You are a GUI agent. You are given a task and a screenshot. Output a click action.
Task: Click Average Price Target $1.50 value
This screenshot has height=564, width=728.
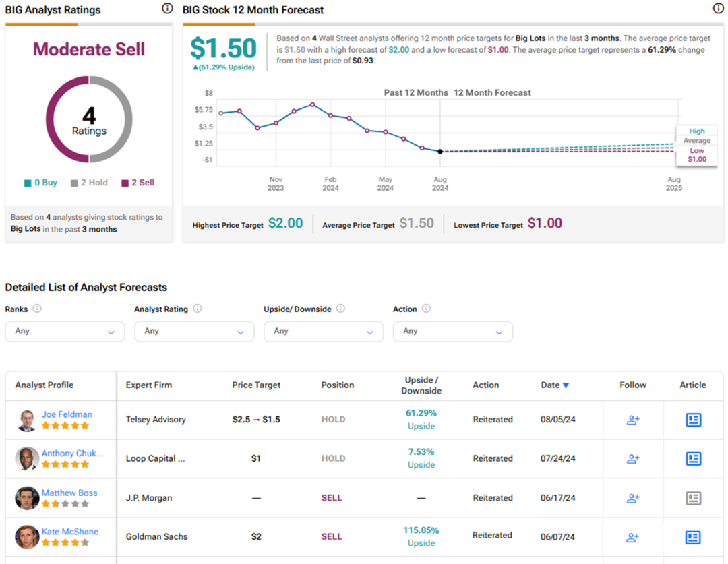[417, 223]
